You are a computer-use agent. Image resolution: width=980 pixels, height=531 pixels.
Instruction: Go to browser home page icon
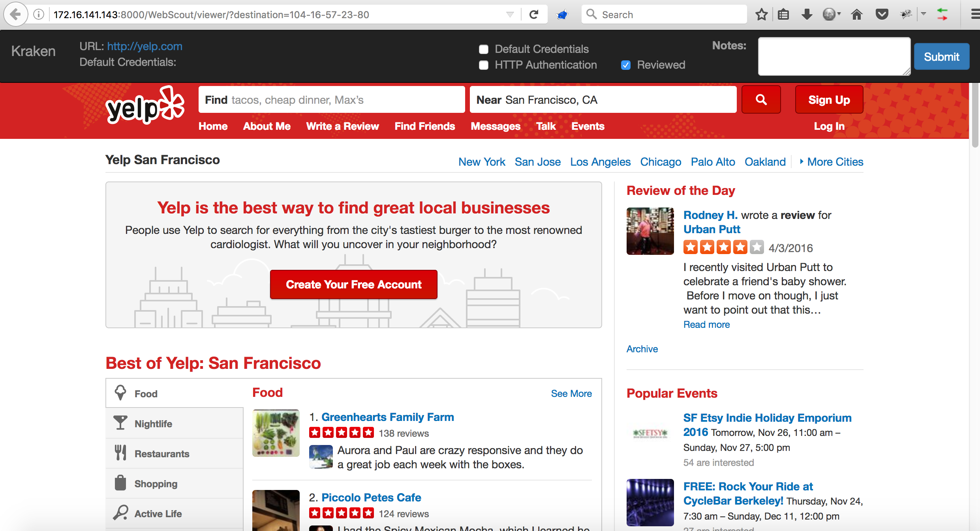(856, 15)
